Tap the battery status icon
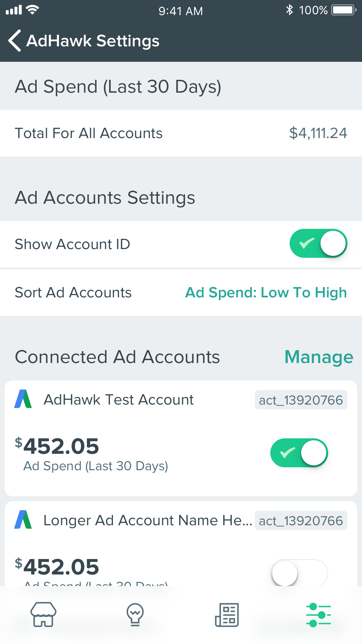The image size is (362, 644). 344,10
